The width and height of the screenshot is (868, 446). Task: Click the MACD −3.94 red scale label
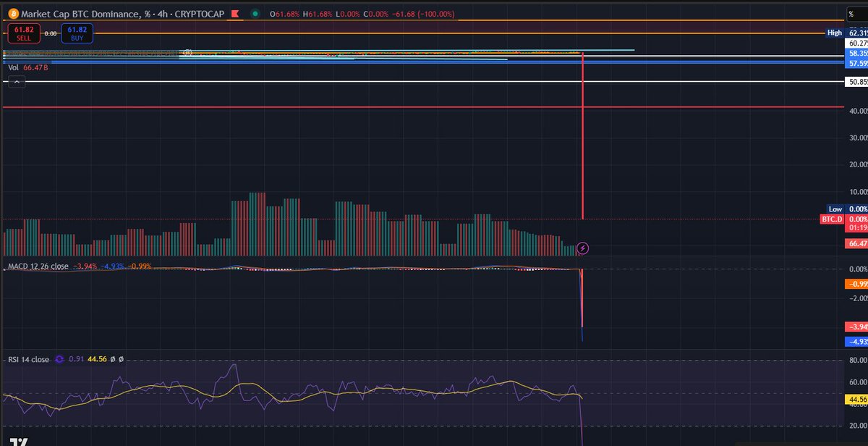[856, 327]
